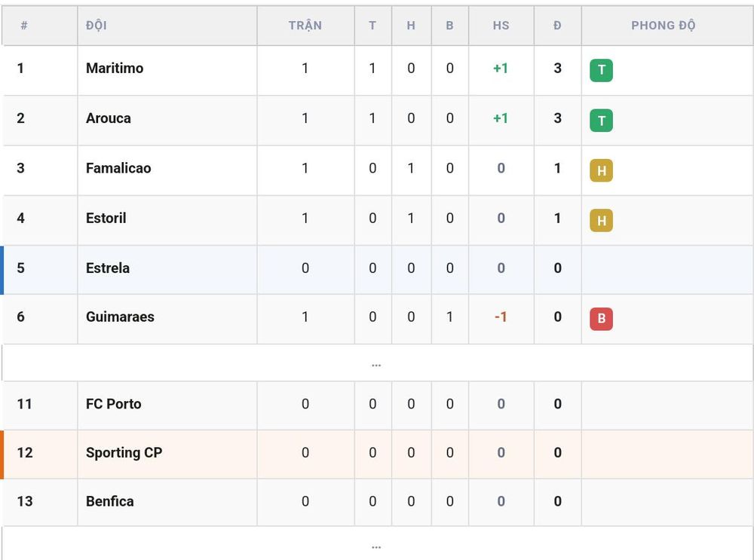The height and width of the screenshot is (560, 754).
Task: Open the Arouca team link
Action: (108, 118)
